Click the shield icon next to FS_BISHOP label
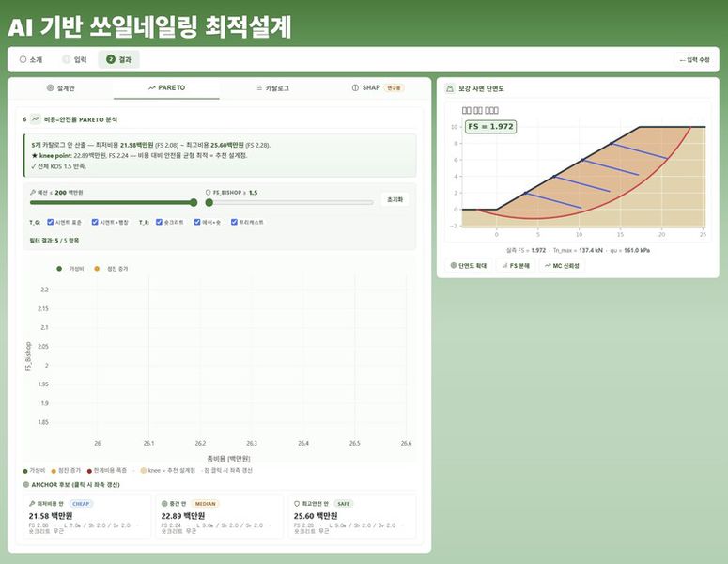Viewport: 728px width, 564px height. tap(208, 193)
